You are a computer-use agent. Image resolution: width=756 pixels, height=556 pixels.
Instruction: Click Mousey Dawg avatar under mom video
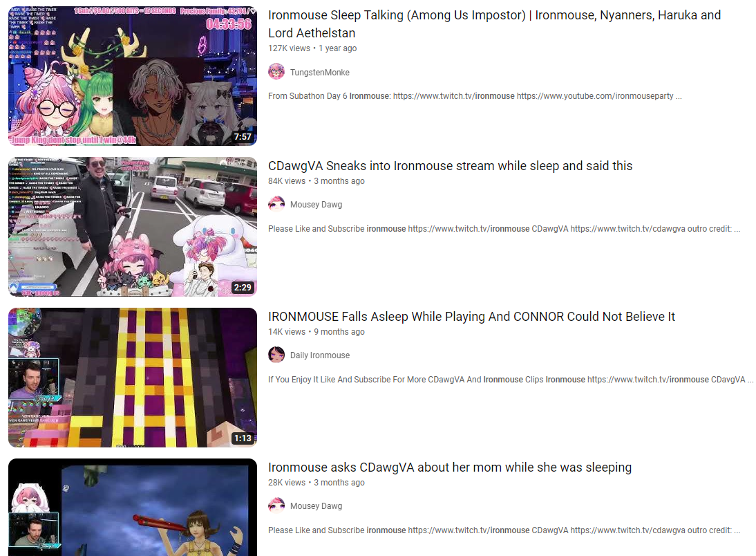pos(276,506)
